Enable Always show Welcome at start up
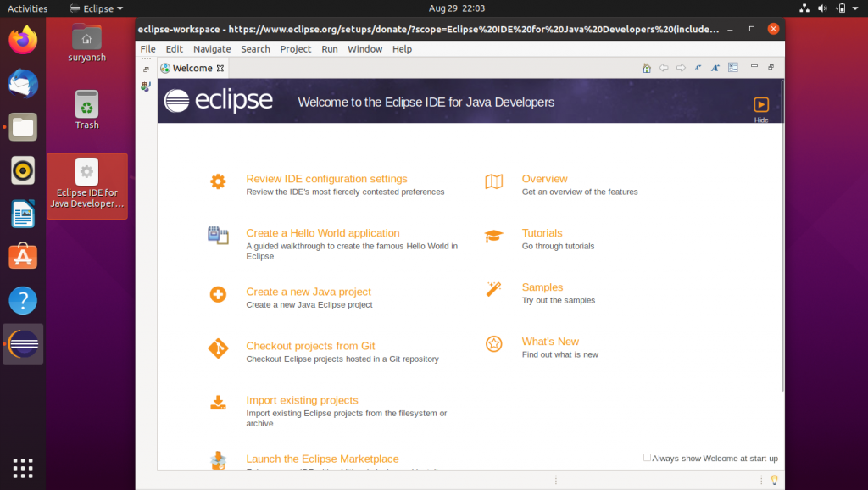This screenshot has height=490, width=868. pos(648,458)
